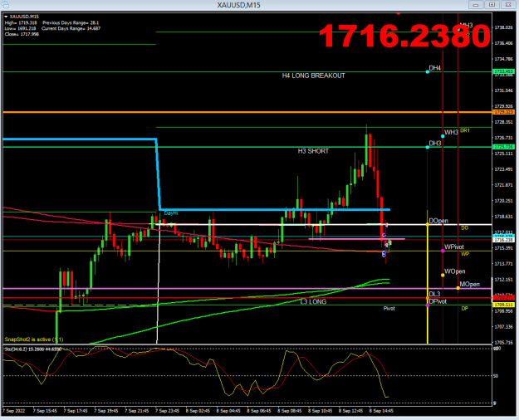Restore the XAUUSD,M15 chart window size
519x420 pixels.
[x=492, y=5]
